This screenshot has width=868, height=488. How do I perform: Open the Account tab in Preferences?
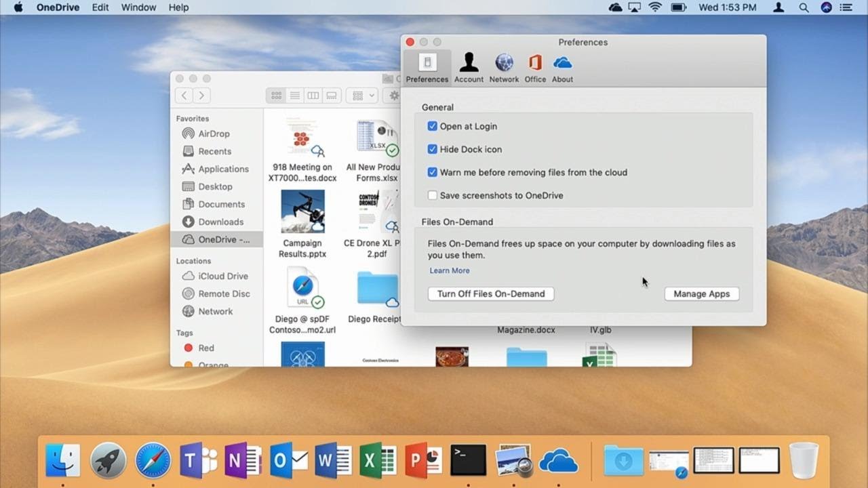pos(469,68)
